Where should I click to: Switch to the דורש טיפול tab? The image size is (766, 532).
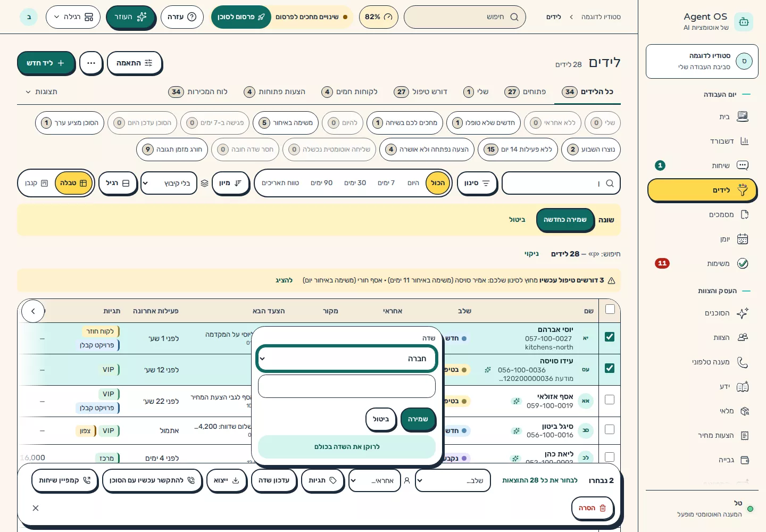coord(420,92)
